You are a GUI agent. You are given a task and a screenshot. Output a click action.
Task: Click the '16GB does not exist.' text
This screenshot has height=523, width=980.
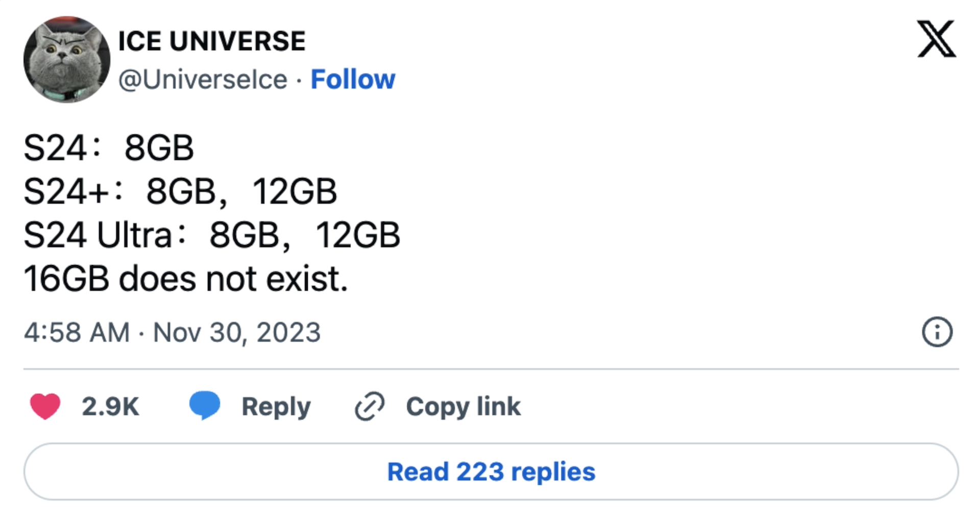186,279
